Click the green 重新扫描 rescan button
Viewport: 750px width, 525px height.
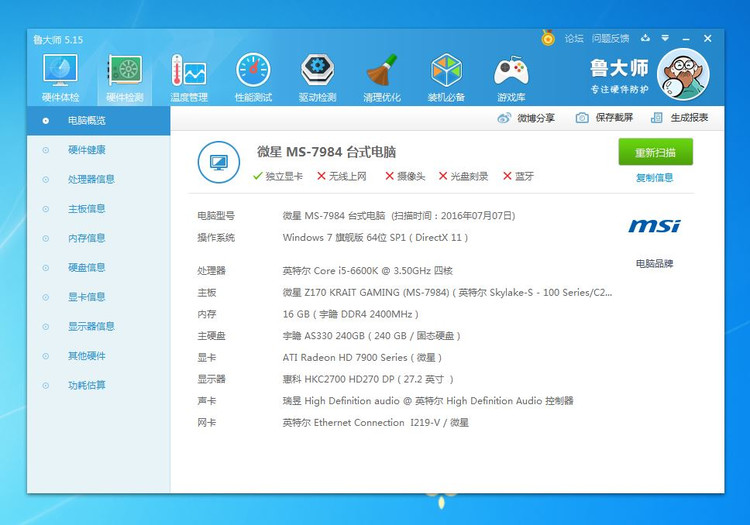click(x=655, y=152)
